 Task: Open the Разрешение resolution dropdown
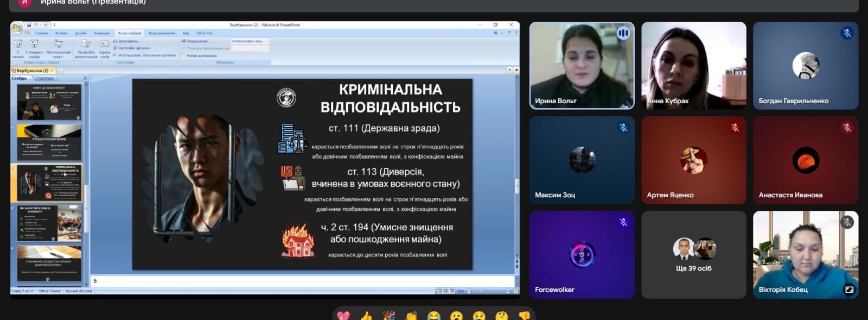250,41
